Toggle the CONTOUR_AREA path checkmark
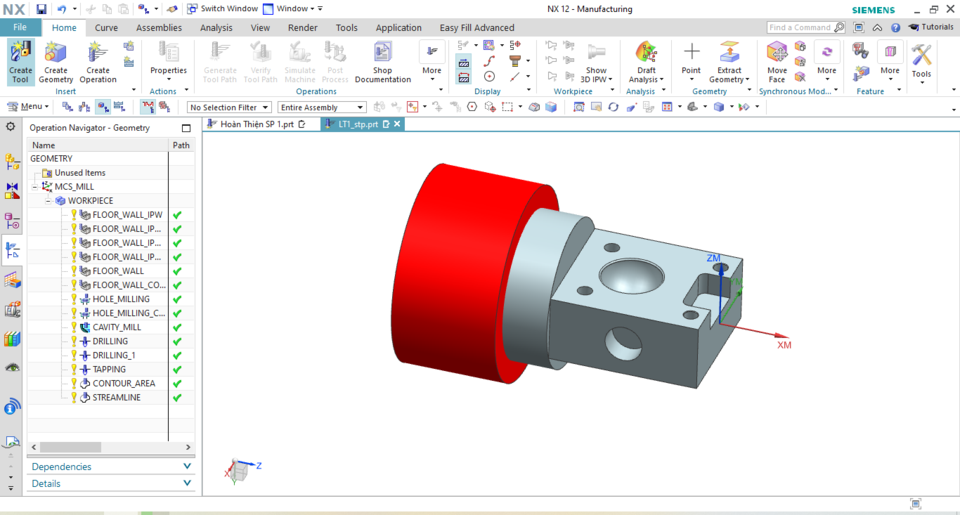 click(178, 384)
